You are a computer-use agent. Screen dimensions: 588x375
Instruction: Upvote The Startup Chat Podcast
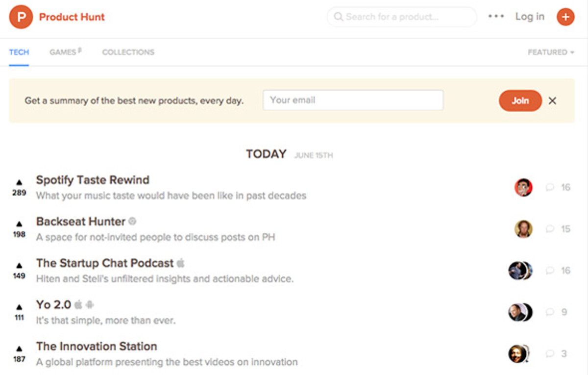[x=19, y=266]
